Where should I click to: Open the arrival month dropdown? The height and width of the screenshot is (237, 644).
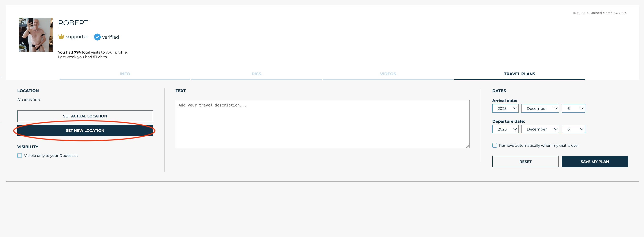coord(540,108)
